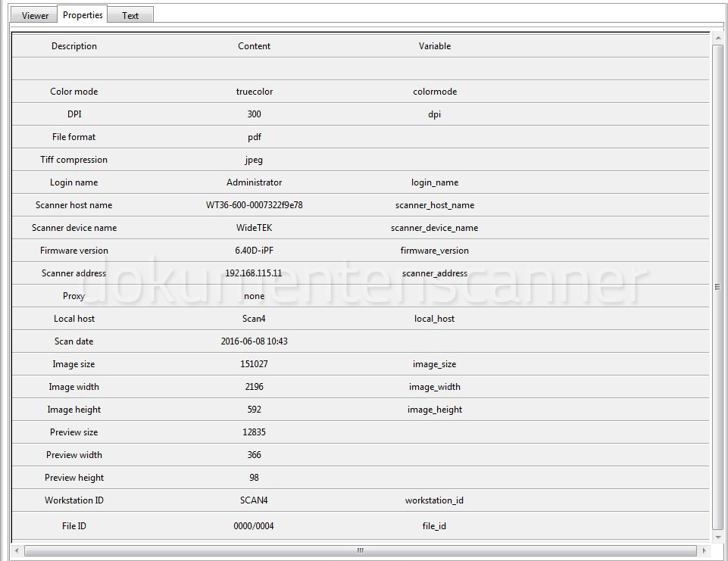Click the 'colormode' variable cell
The height and width of the screenshot is (561, 728).
pyautogui.click(x=435, y=92)
